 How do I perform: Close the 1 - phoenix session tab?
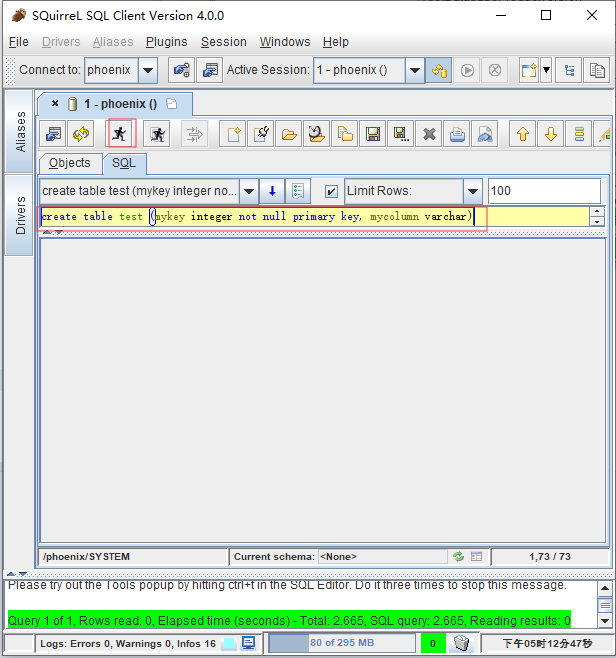55,103
